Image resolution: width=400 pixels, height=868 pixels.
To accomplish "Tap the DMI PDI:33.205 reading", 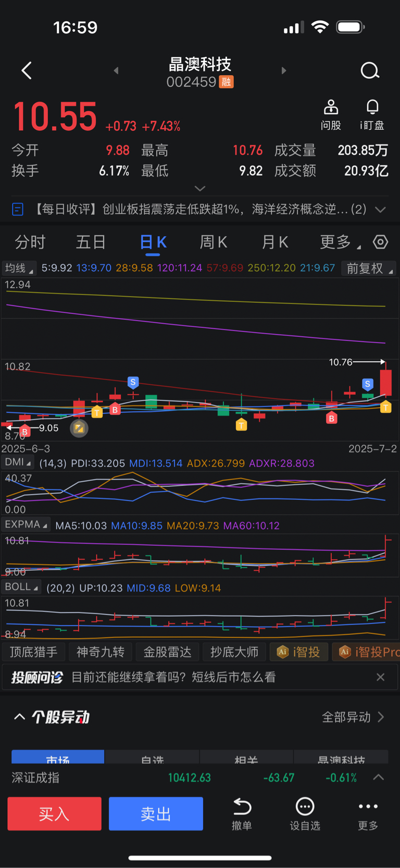I will click(x=98, y=463).
